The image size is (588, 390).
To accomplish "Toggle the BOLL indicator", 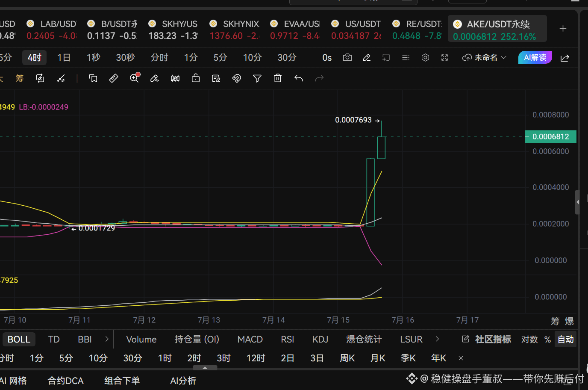I will [x=19, y=340].
